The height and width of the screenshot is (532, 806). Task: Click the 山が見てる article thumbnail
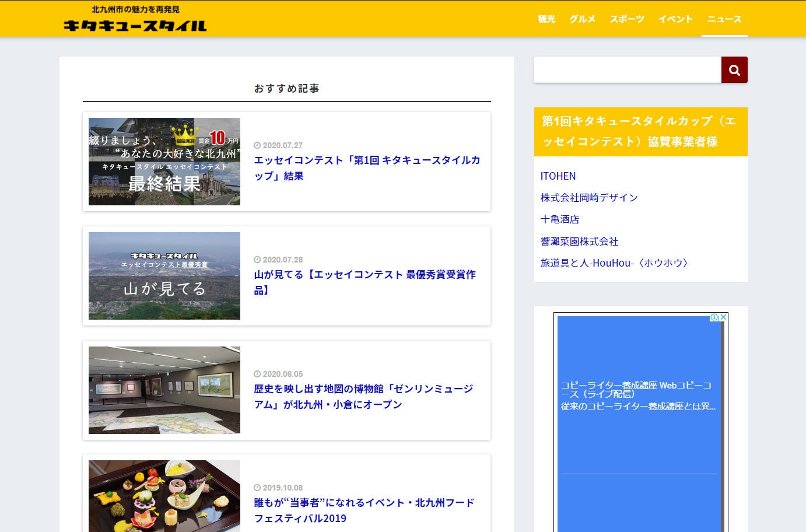(x=164, y=276)
